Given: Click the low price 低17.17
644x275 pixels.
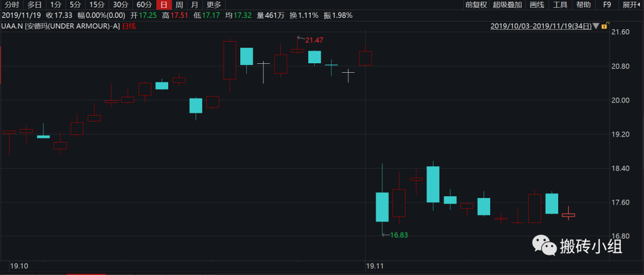Looking at the screenshot, I should pyautogui.click(x=206, y=16).
